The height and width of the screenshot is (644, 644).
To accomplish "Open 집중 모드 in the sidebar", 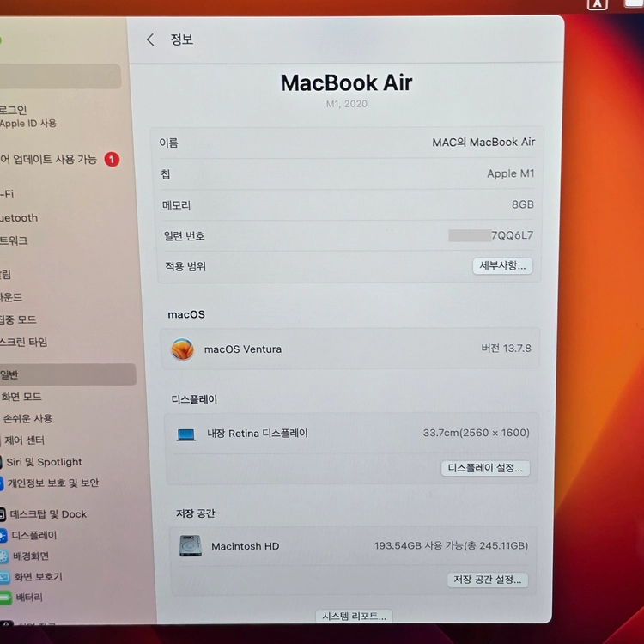I will (18, 319).
